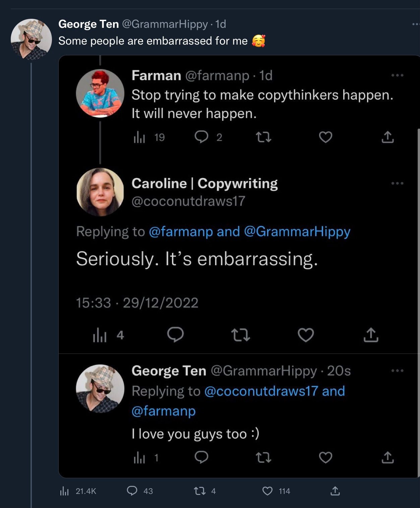Open the @coconutdraws17 mention link
The width and height of the screenshot is (420, 508).
(x=261, y=391)
